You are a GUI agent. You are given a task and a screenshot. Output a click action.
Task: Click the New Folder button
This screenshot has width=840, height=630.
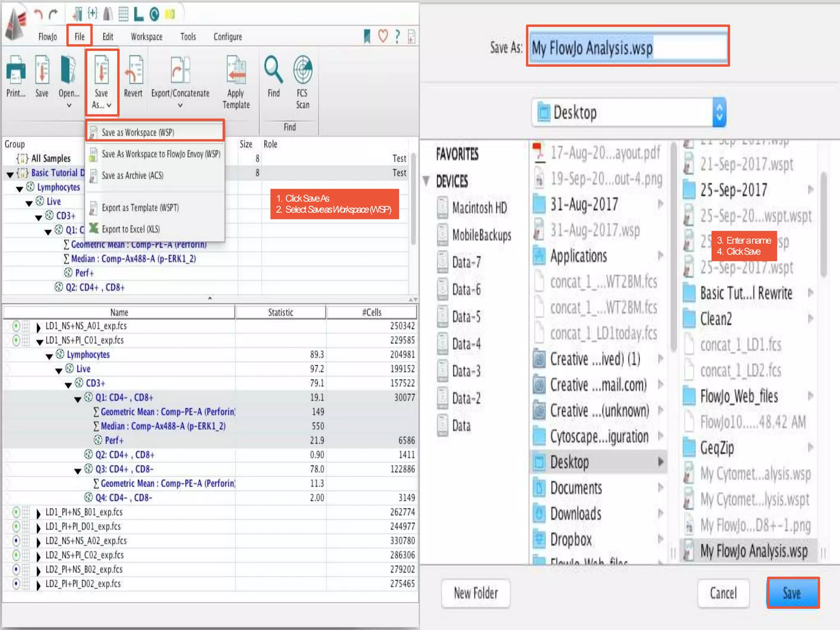point(475,593)
